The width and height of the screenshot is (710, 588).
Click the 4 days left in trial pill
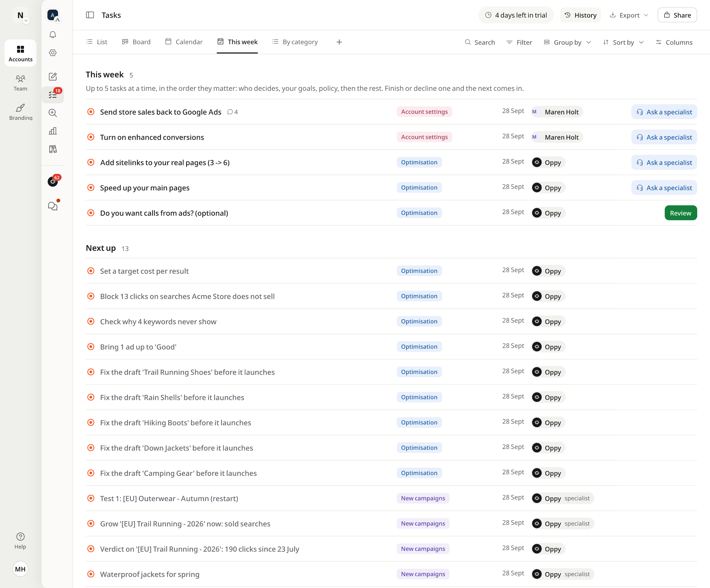516,15
